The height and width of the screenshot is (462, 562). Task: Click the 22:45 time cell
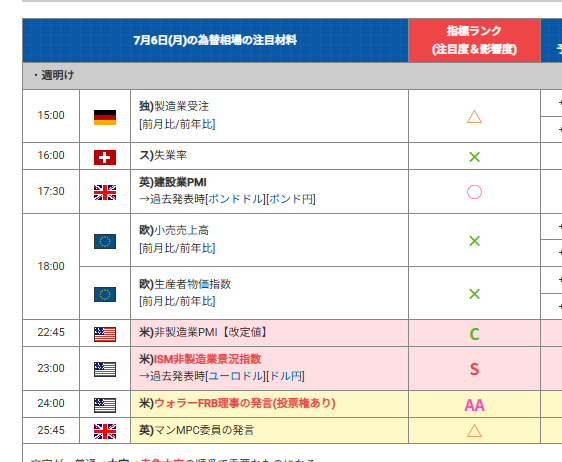click(x=51, y=332)
